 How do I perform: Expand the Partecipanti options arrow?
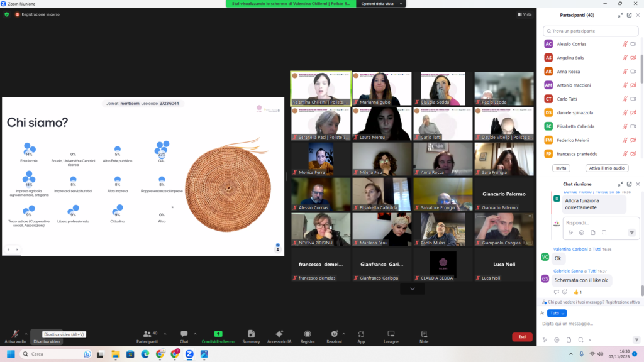165,334
